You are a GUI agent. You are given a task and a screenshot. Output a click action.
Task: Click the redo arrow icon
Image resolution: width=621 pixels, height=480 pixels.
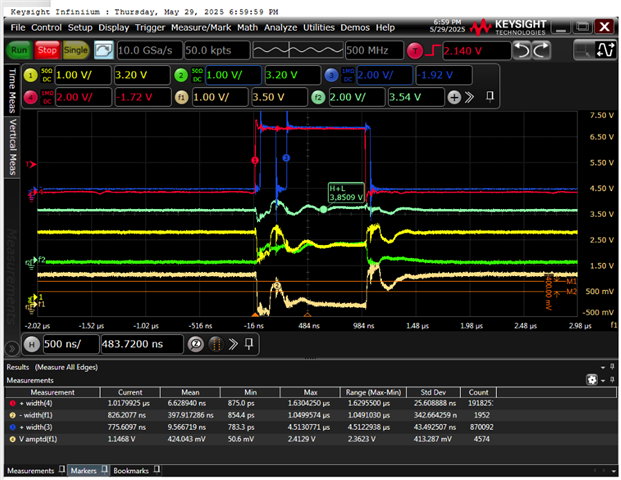pyautogui.click(x=541, y=50)
